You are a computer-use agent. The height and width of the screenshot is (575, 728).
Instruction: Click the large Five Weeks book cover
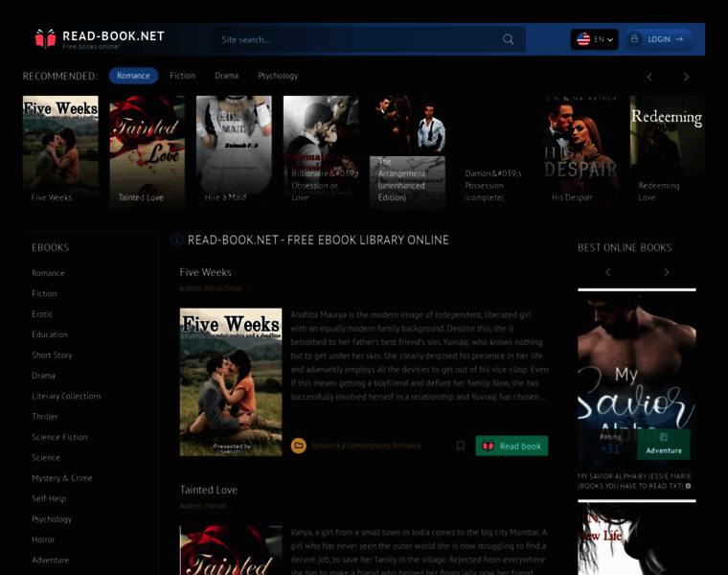[231, 381]
